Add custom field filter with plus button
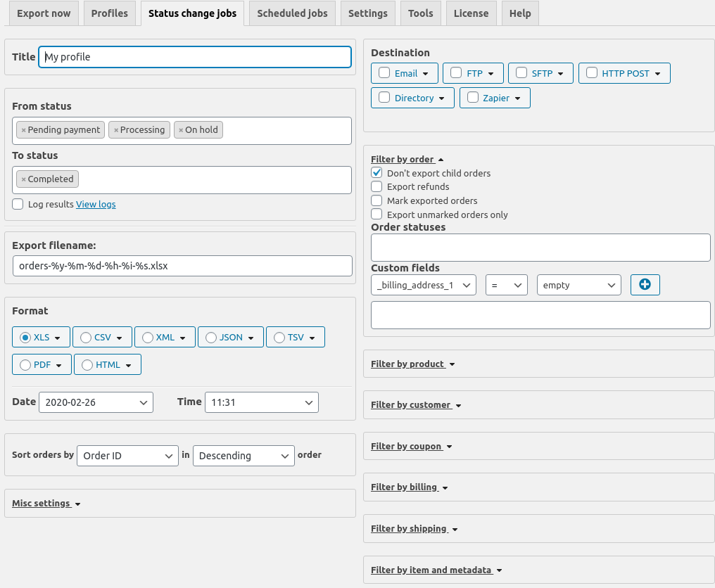Viewport: 715px width, 588px height. click(x=645, y=285)
